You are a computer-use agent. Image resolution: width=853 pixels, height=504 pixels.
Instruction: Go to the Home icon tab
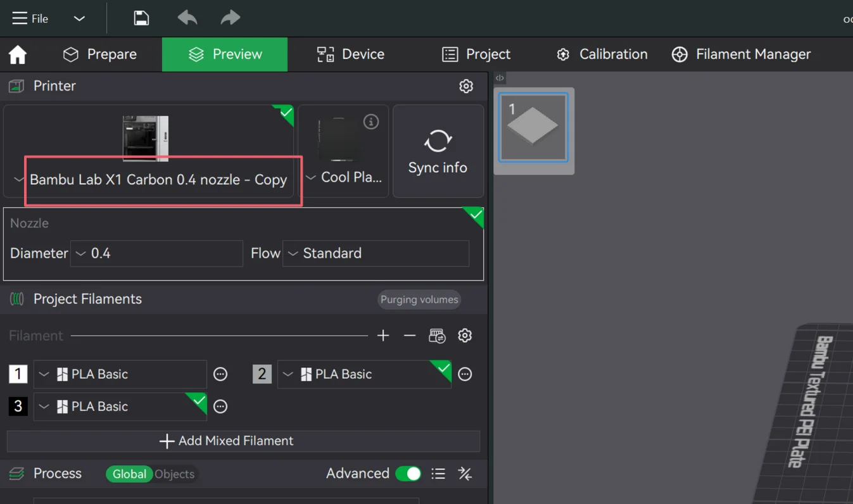pos(18,54)
